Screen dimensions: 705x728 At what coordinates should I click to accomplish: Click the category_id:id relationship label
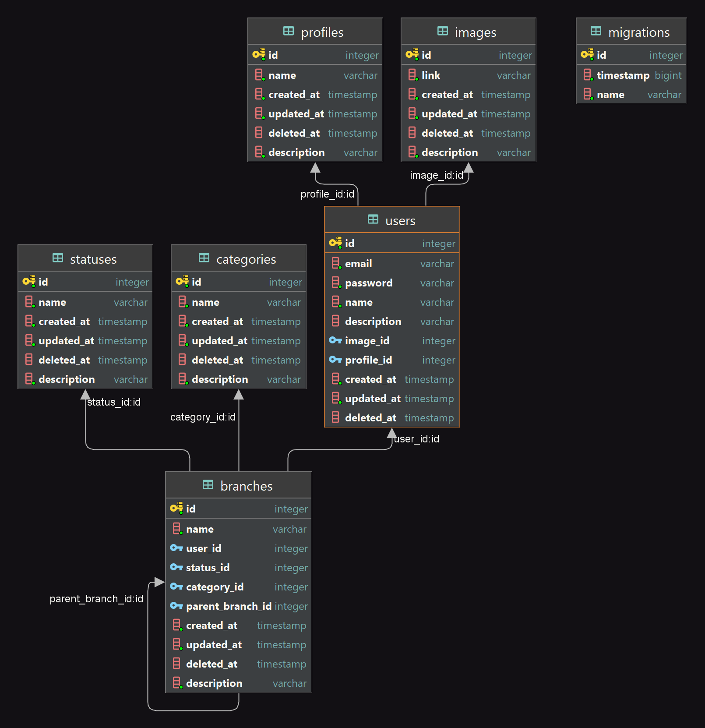click(x=203, y=417)
